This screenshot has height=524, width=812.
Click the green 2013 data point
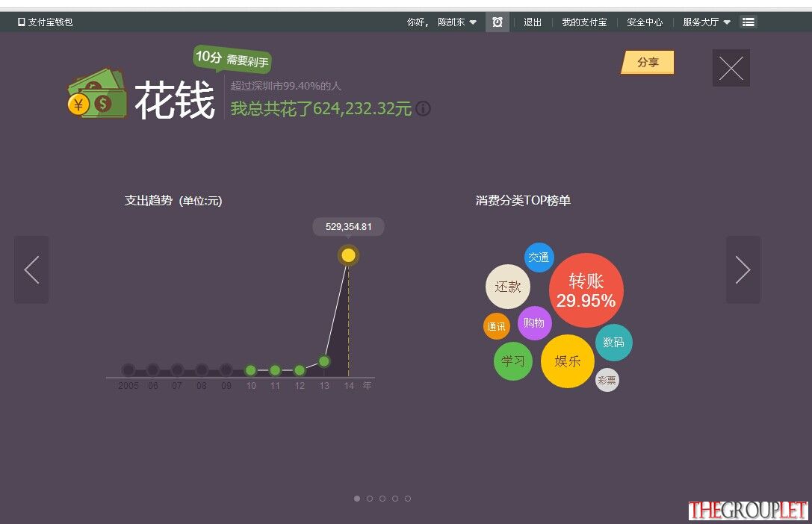(x=324, y=361)
